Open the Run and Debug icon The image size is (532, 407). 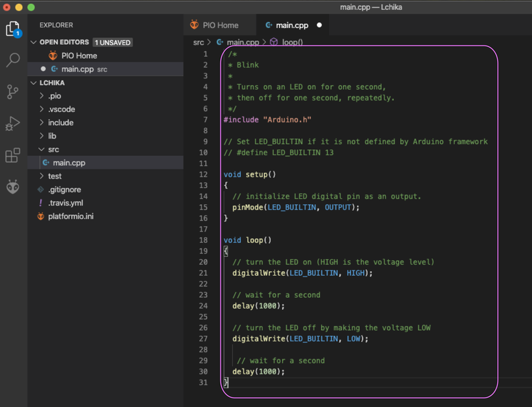(13, 124)
